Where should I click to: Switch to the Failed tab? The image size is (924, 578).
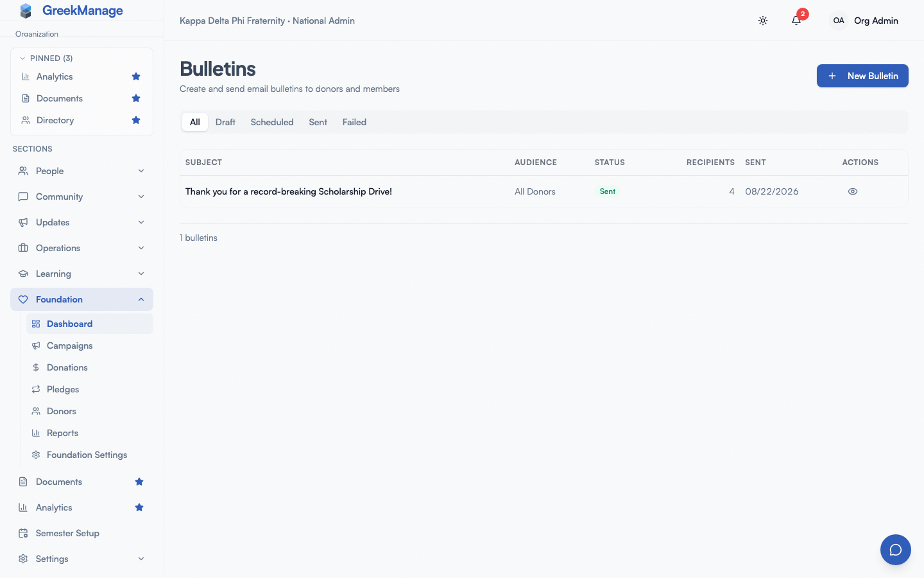tap(354, 122)
